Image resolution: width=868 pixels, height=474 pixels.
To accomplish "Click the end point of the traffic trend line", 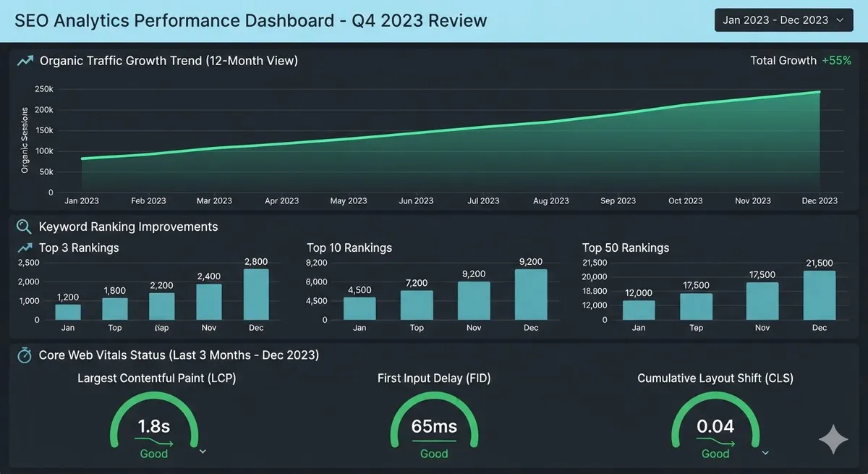I will [820, 92].
